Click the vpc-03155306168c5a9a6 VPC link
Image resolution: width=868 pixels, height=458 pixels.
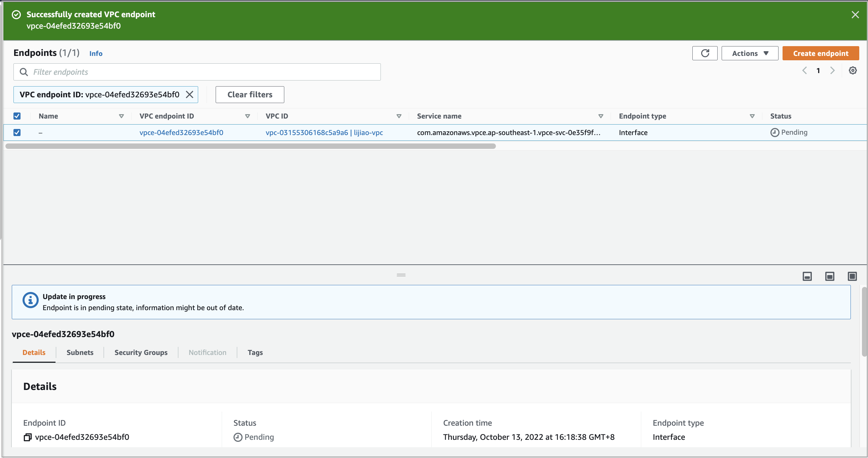coord(307,132)
